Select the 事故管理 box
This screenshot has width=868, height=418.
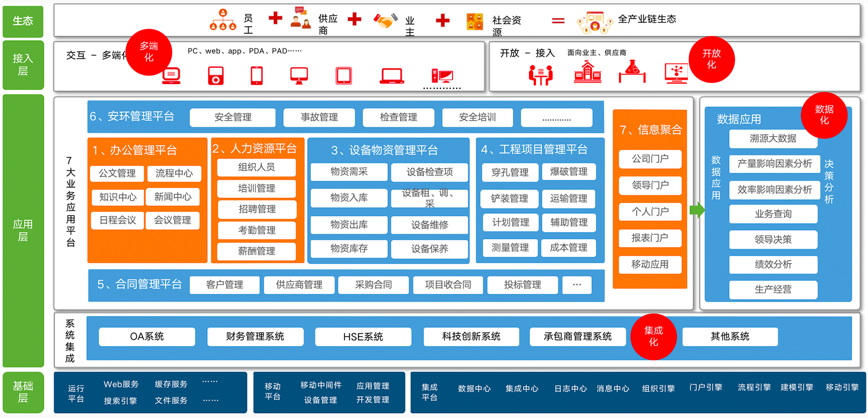(x=319, y=117)
